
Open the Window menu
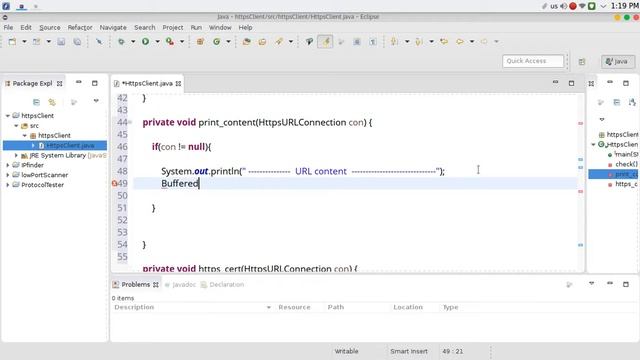220,27
